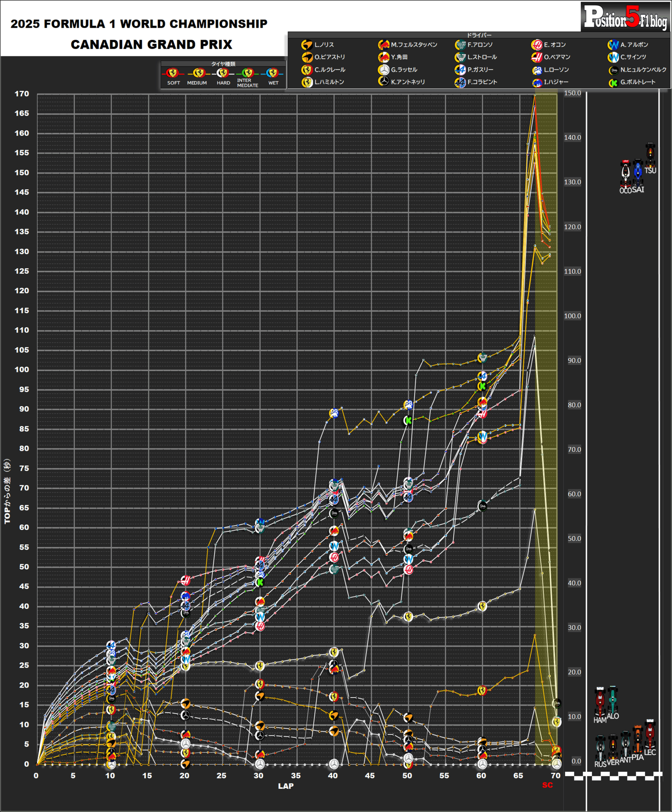Click the Racing Bulls marker near 89 seconds at lap 40

click(334, 413)
